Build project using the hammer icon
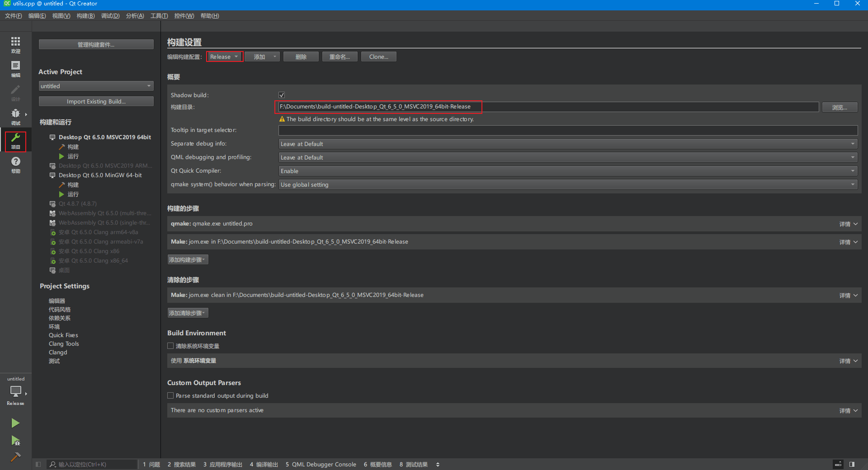The height and width of the screenshot is (470, 868). (15, 457)
